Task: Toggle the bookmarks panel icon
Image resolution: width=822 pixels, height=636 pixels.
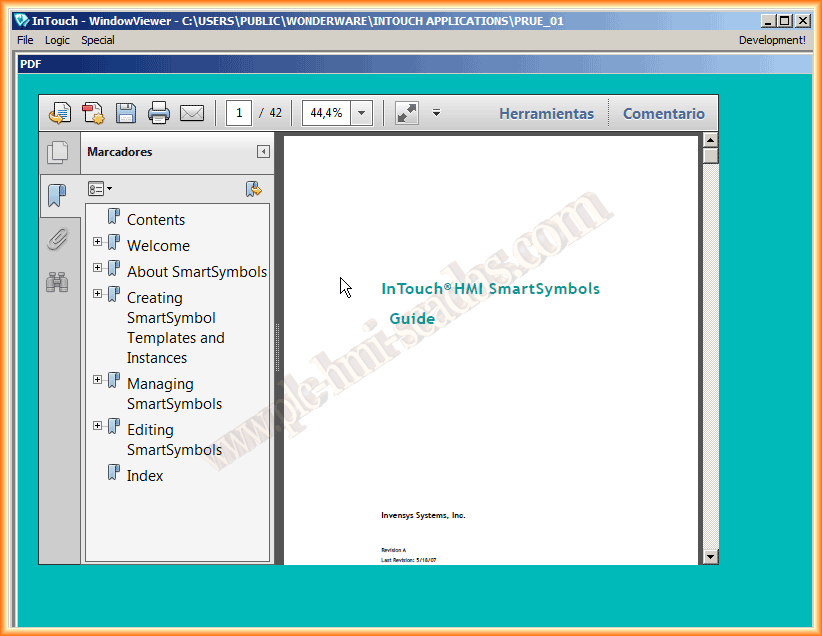Action: coord(58,195)
